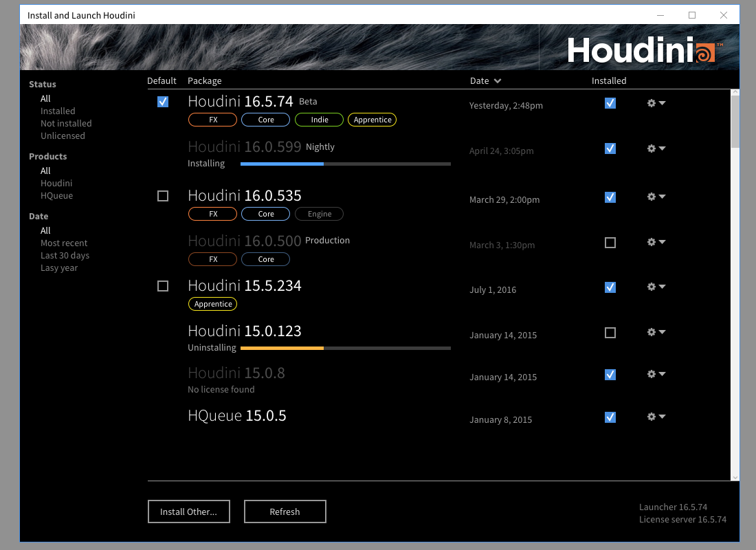
Task: Click Engine pill under Houdini 16.0.535
Action: click(319, 214)
